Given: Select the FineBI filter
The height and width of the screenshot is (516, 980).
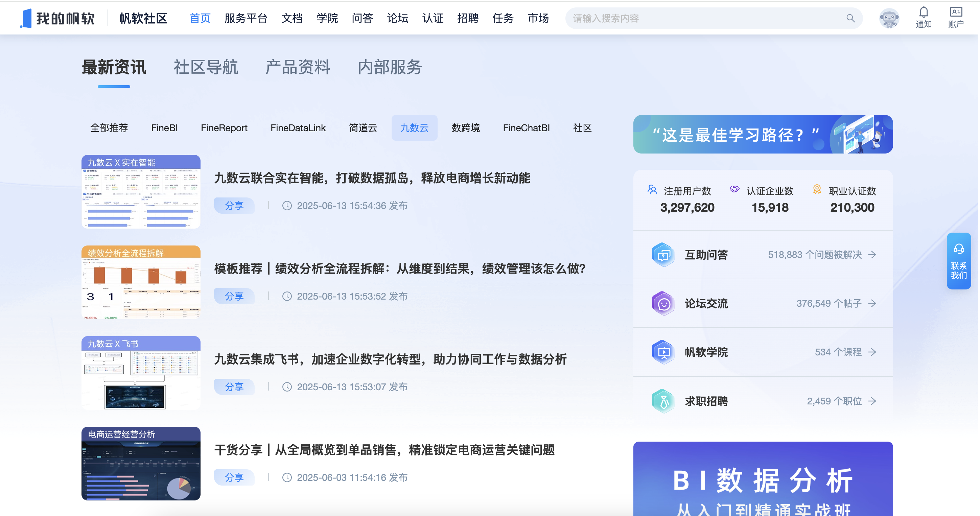Looking at the screenshot, I should tap(164, 128).
